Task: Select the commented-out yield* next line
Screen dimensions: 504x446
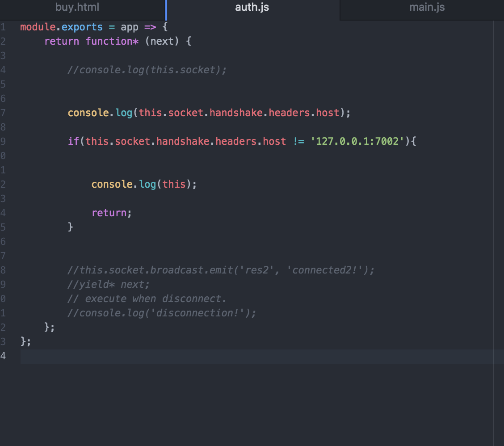Action: [x=107, y=284]
